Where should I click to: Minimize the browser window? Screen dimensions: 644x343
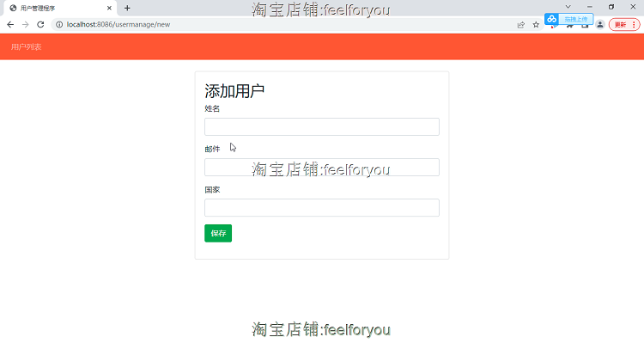[589, 7]
